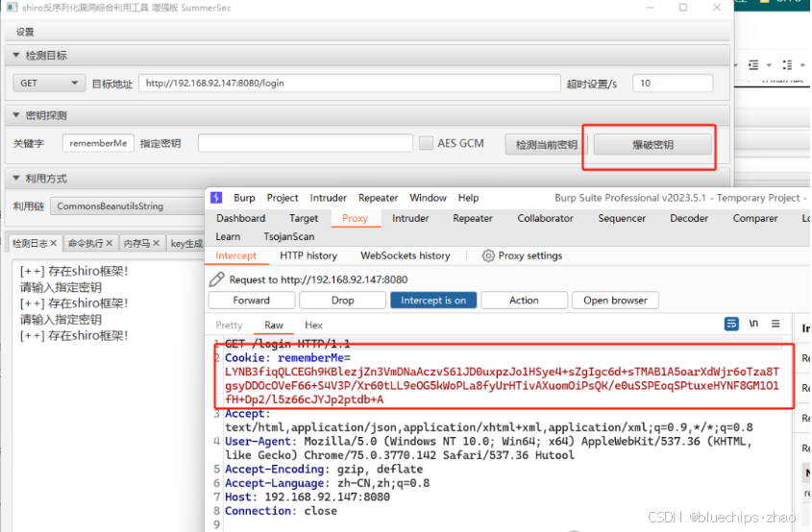Drop the intercepted request

click(343, 301)
